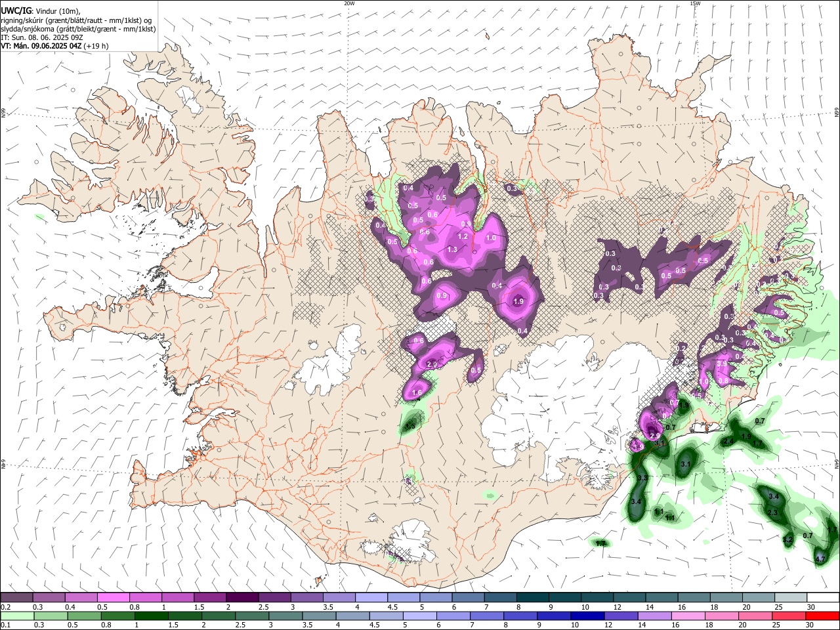The height and width of the screenshot is (630, 840).
Task: Pick snow scale swatch between 0.5 and 0.8
Action: [114, 597]
